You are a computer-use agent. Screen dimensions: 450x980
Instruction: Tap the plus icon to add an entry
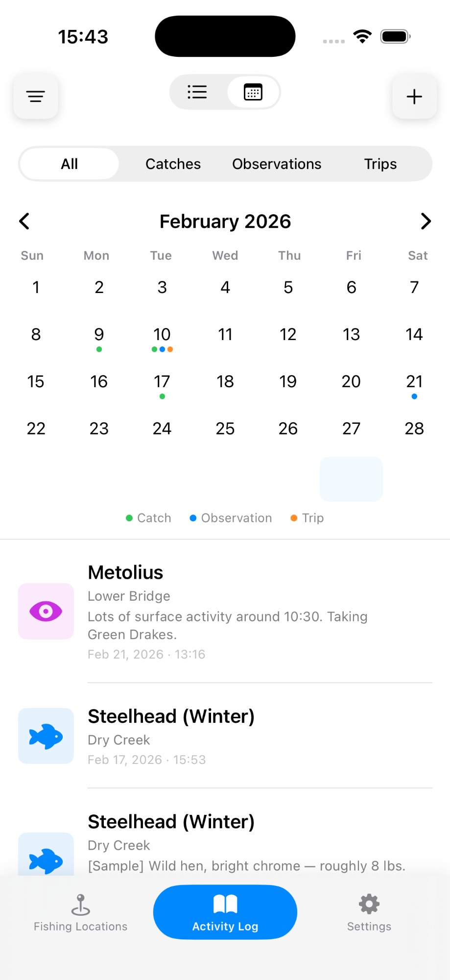(x=414, y=96)
